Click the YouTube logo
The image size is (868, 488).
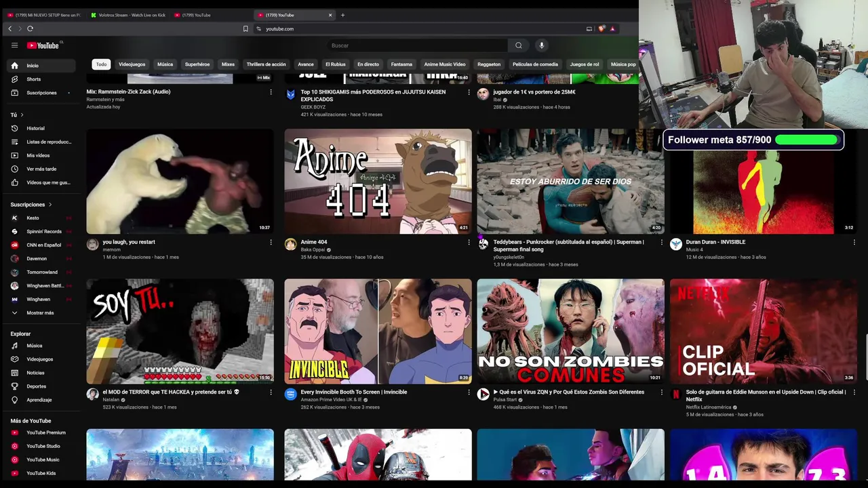pyautogui.click(x=43, y=45)
